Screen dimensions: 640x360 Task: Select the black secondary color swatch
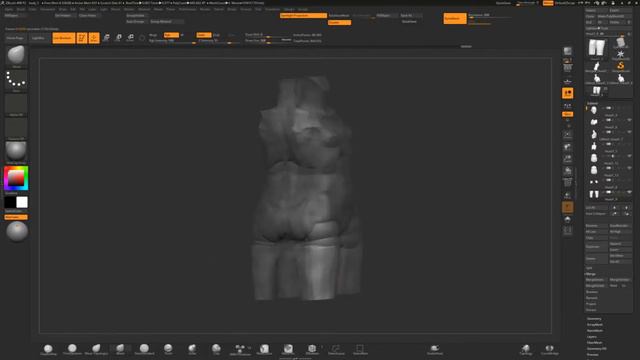pyautogui.click(x=10, y=202)
